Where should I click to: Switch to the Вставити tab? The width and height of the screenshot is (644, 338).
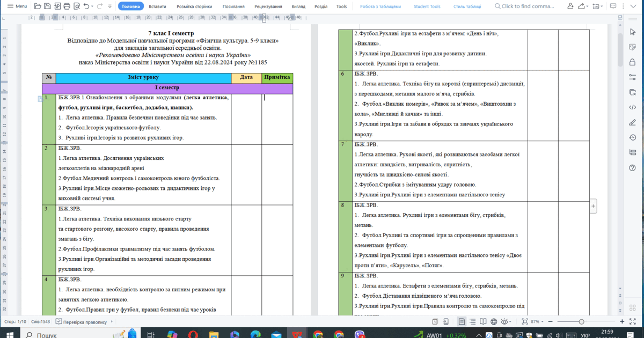(x=157, y=6)
